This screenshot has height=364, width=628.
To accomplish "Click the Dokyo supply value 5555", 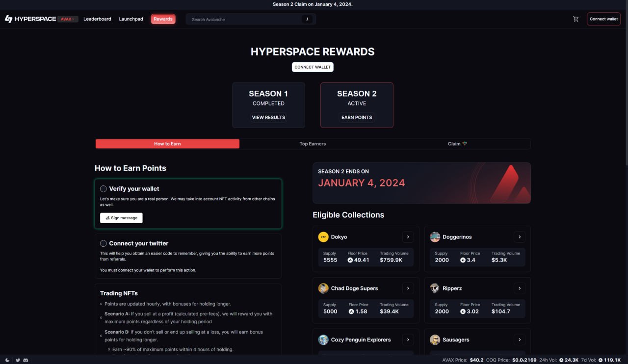I will coord(330,260).
